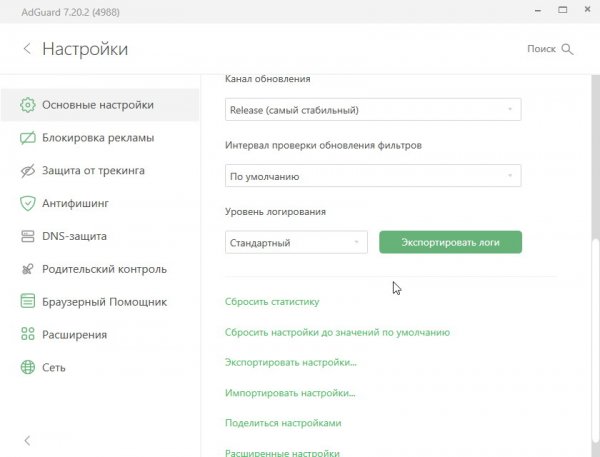The height and width of the screenshot is (457, 600).
Task: Select Антифишинг in the sidebar
Action: pos(100,203)
